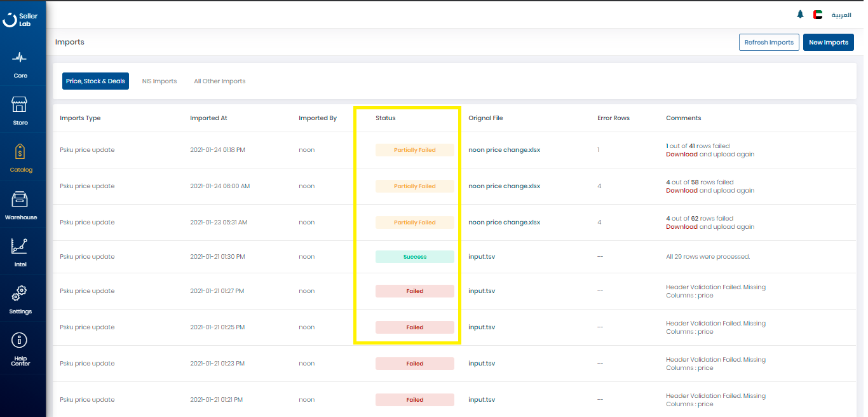Open the Core section heartbeat icon
This screenshot has width=868, height=417.
(20, 58)
